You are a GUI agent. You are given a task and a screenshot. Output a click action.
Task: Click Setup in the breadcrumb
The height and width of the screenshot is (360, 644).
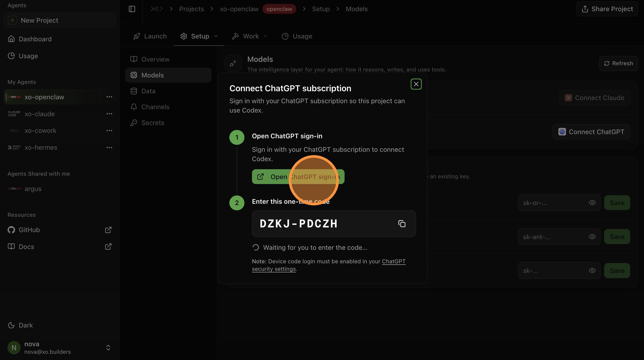321,9
